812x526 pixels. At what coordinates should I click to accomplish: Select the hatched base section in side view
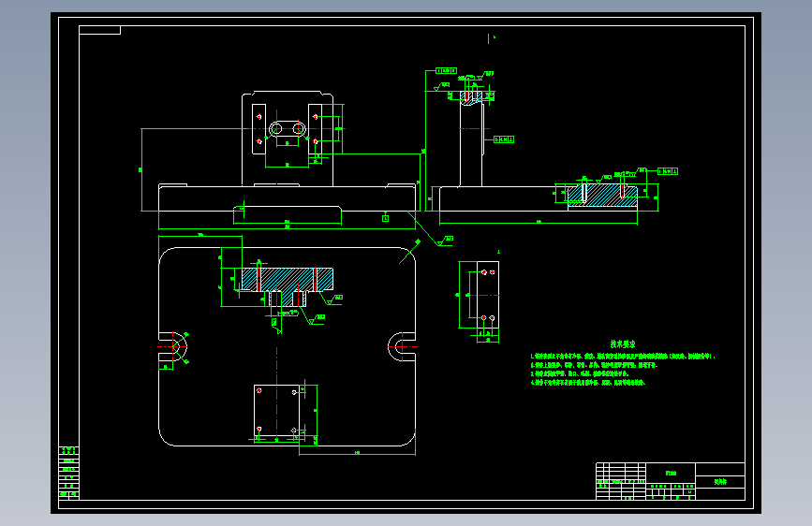(602, 196)
